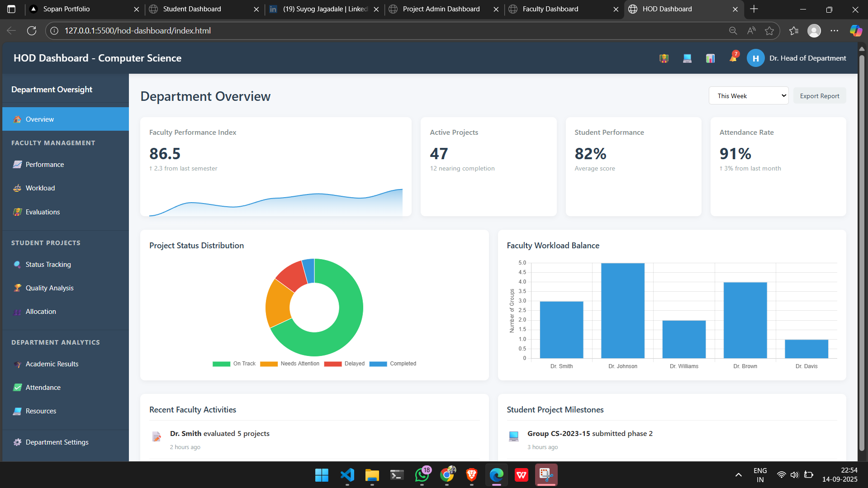This screenshot has height=488, width=868.
Task: Open the ENG IN language indicator
Action: click(x=760, y=475)
